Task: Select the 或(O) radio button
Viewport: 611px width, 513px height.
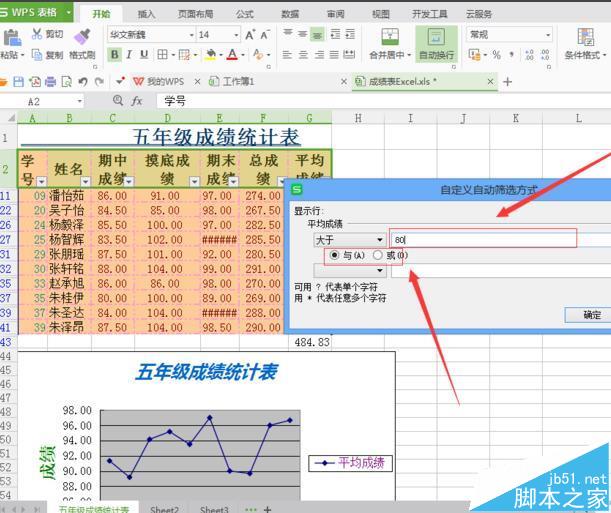Action: point(378,256)
